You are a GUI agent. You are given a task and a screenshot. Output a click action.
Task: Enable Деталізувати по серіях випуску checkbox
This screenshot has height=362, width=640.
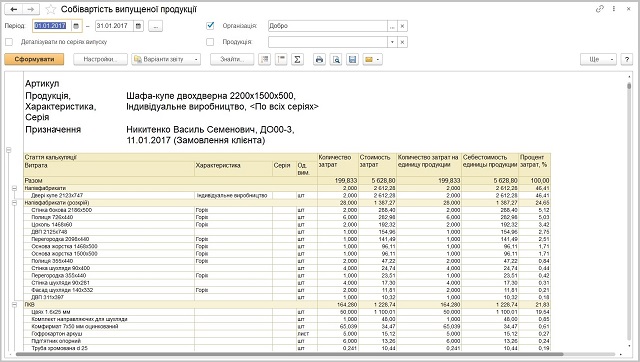9,42
